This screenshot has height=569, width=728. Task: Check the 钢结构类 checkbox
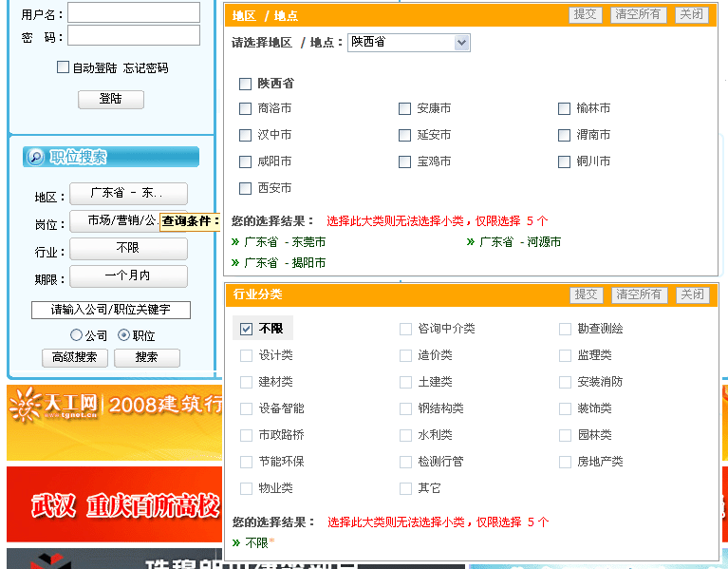[405, 408]
